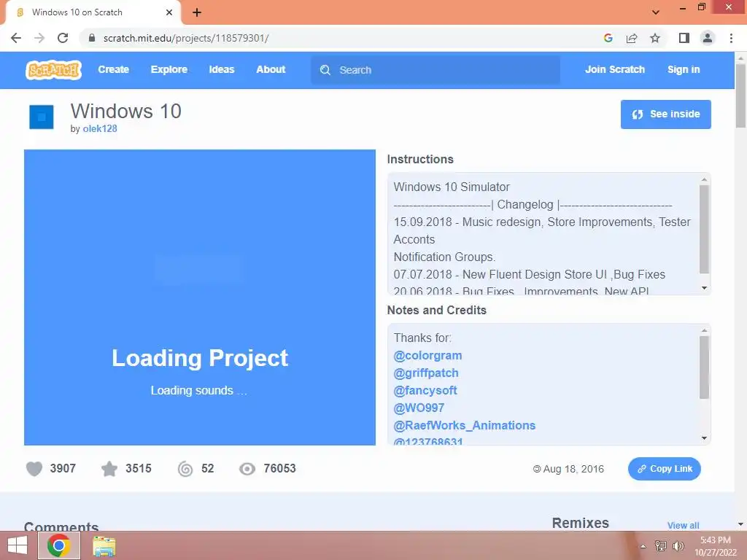Viewport: 747px width, 560px height.
Task: Click the remix spiral icon
Action: (x=185, y=469)
